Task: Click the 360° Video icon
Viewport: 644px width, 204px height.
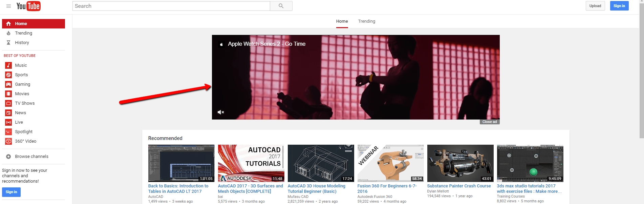Action: [8, 141]
